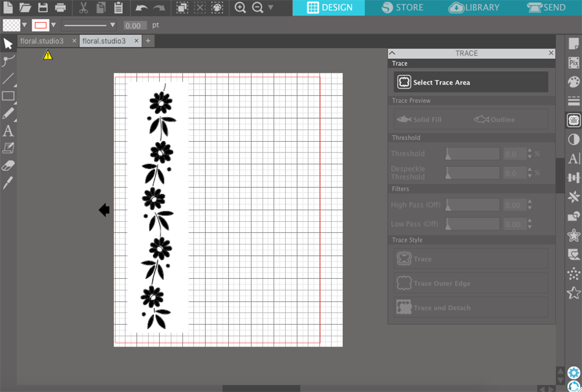Deselect all objects icon

[200, 7]
